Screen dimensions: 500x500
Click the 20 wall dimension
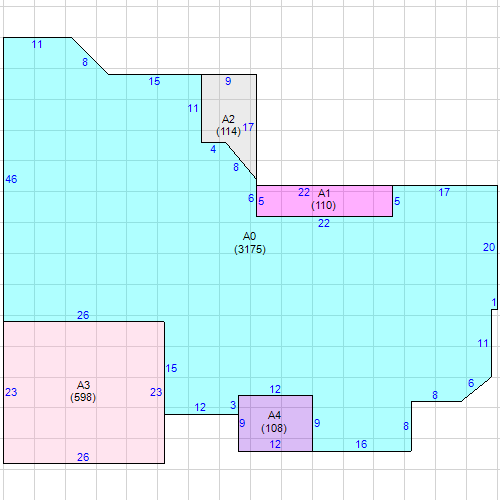point(489,247)
